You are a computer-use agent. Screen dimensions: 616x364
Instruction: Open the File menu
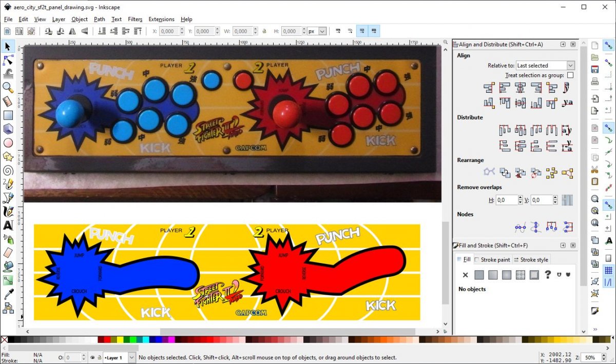8,19
